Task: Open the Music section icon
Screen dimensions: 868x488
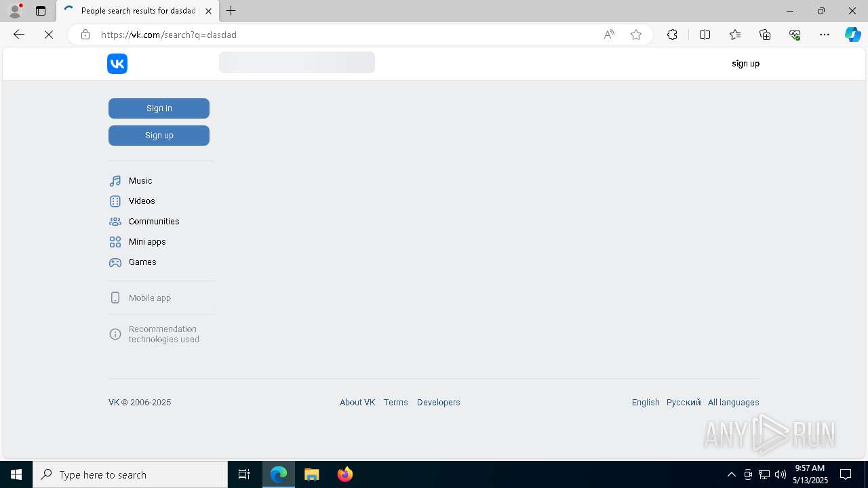Action: [x=115, y=181]
